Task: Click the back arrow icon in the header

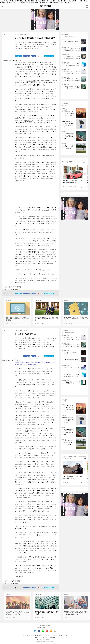Action: pyautogui.click(x=3, y=7)
